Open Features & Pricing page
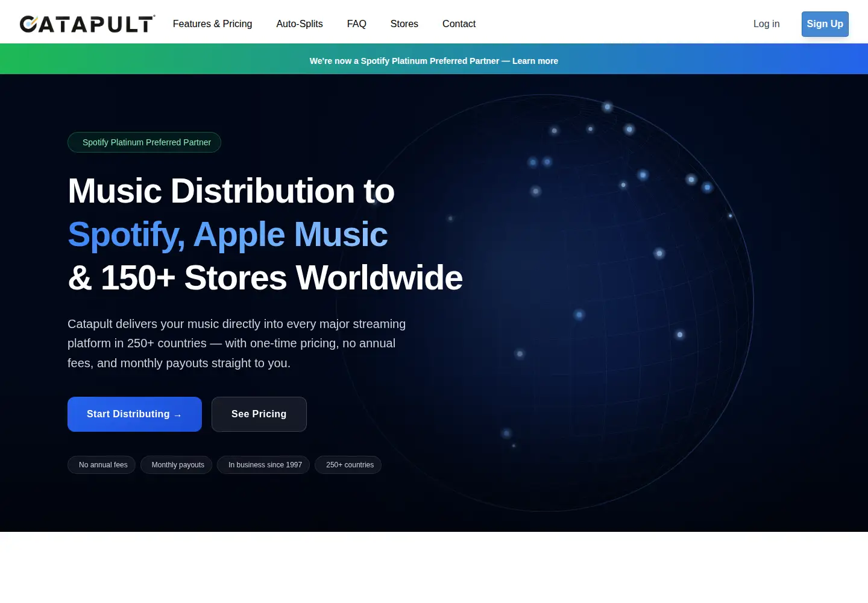868x603 pixels. click(212, 24)
